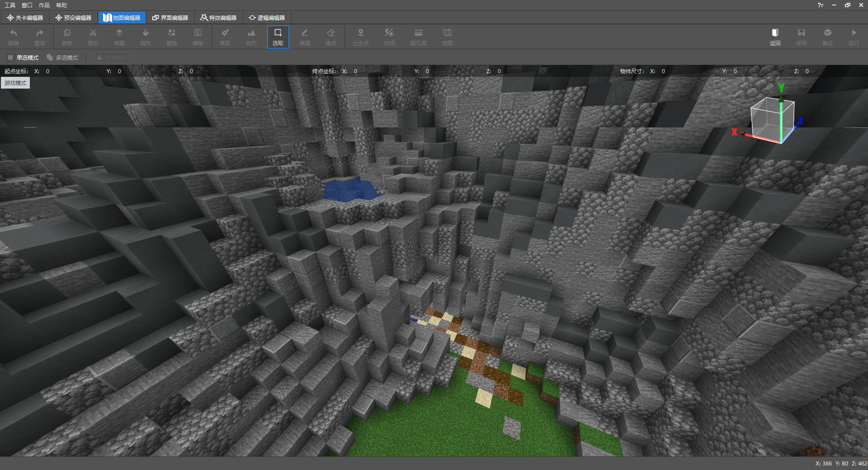Image resolution: width=868 pixels, height=470 pixels.
Task: Switch to the Preset Editor (预设编辑器) tab
Action: point(73,18)
